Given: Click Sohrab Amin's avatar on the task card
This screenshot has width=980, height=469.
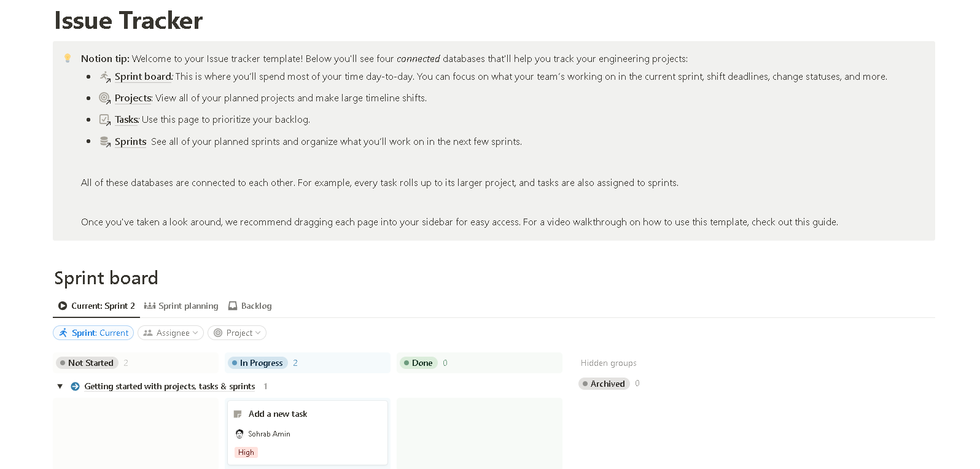Looking at the screenshot, I should click(x=239, y=433).
